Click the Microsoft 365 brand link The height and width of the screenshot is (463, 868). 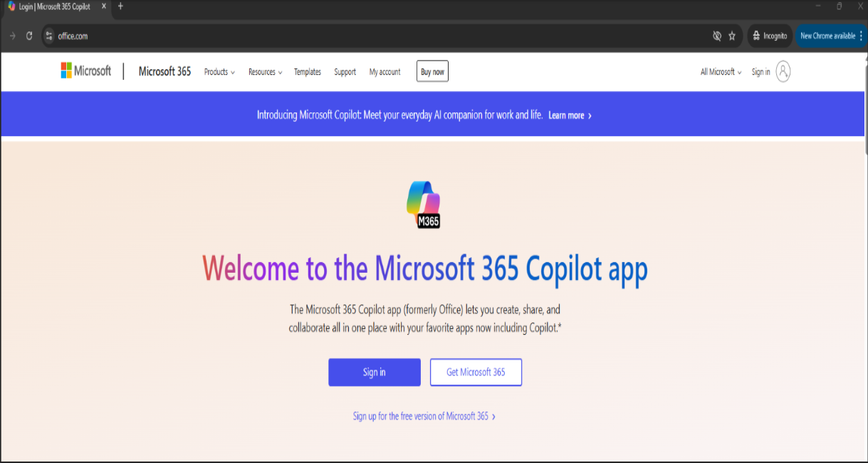click(x=164, y=71)
